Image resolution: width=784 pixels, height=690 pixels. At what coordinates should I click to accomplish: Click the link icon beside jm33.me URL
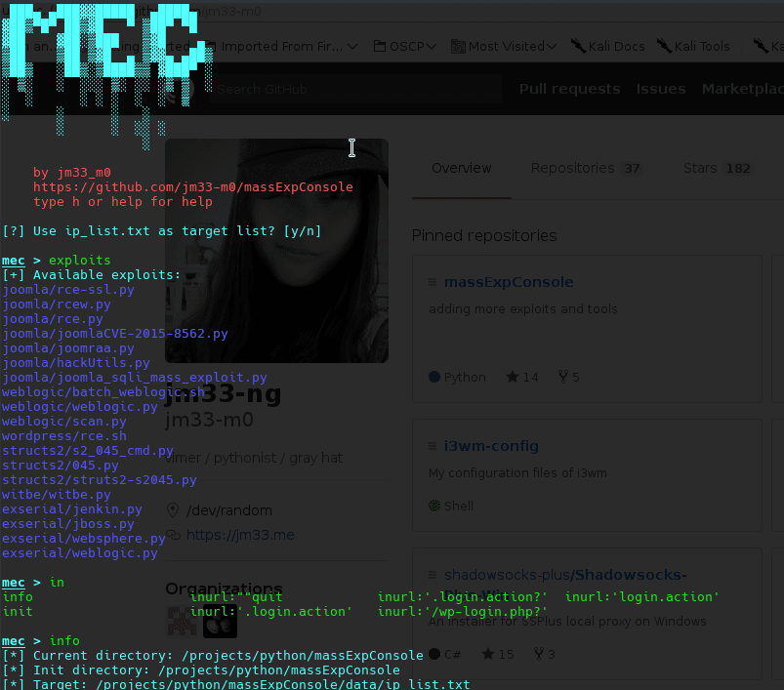(x=173, y=535)
